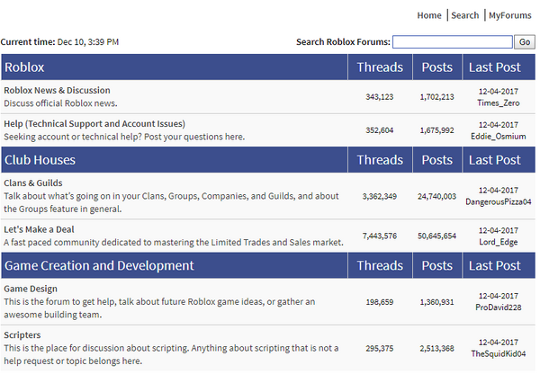Click post count 24,740,003
The width and height of the screenshot is (540, 392).
coord(436,197)
